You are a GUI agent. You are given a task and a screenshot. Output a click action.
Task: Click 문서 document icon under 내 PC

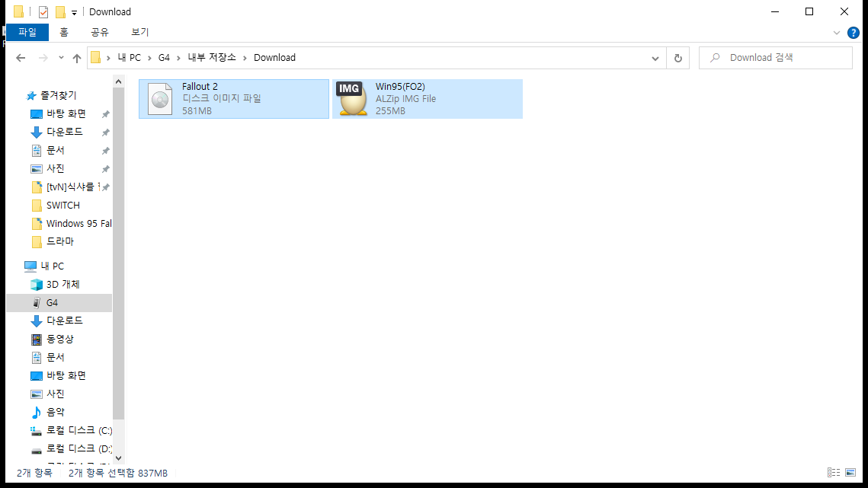(x=37, y=357)
